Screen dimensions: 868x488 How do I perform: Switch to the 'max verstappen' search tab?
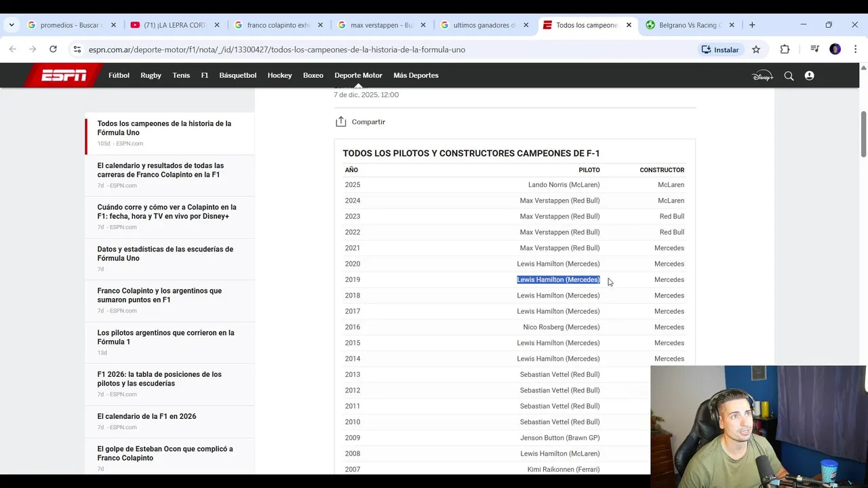click(381, 25)
